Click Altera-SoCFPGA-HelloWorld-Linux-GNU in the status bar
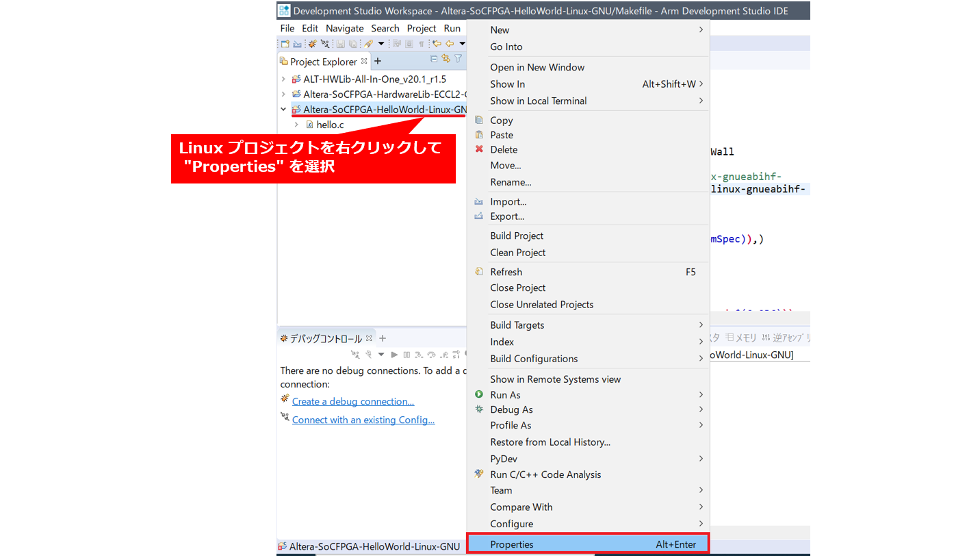Viewport: 980px width, 558px height. (374, 546)
